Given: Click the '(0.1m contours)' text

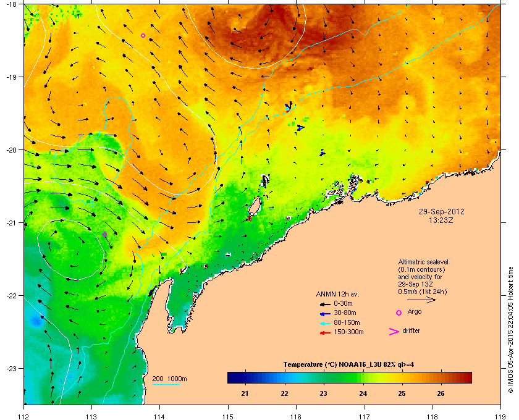Looking at the screenshot, I should (x=421, y=269).
